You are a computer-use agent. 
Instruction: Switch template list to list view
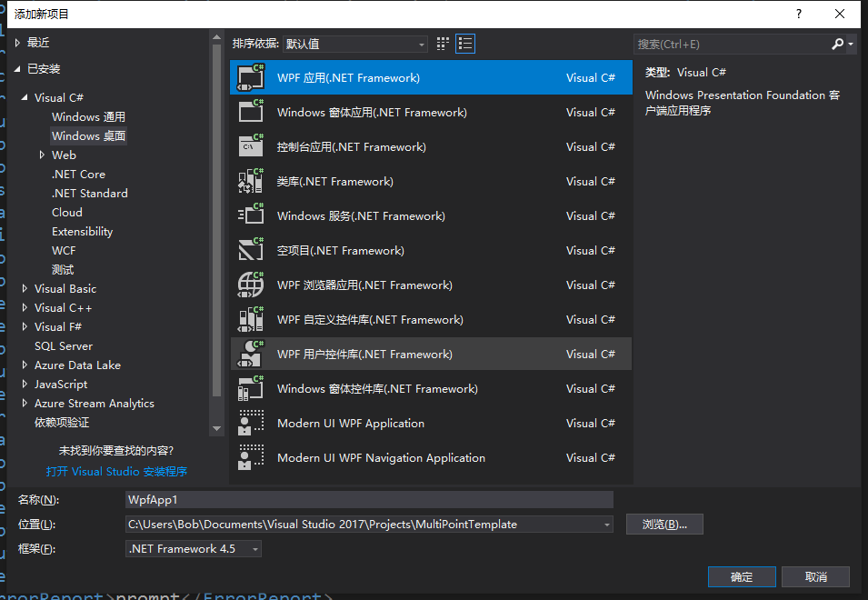[465, 43]
